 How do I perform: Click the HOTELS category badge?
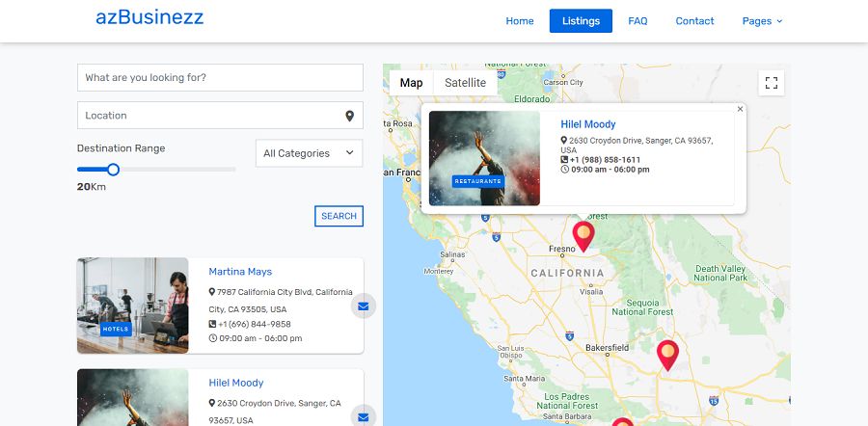(x=116, y=330)
